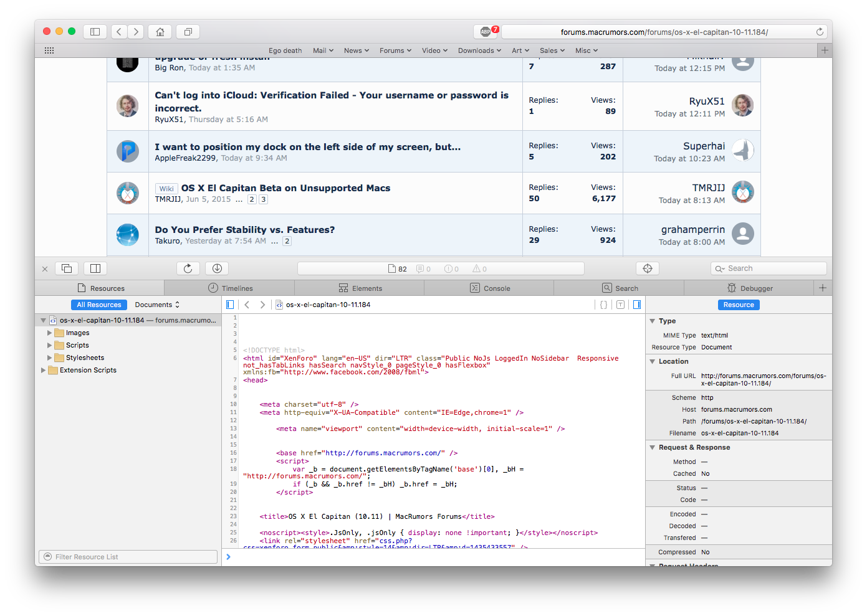Click the Resource details button
Viewport: 867px width, 616px height.
739,305
